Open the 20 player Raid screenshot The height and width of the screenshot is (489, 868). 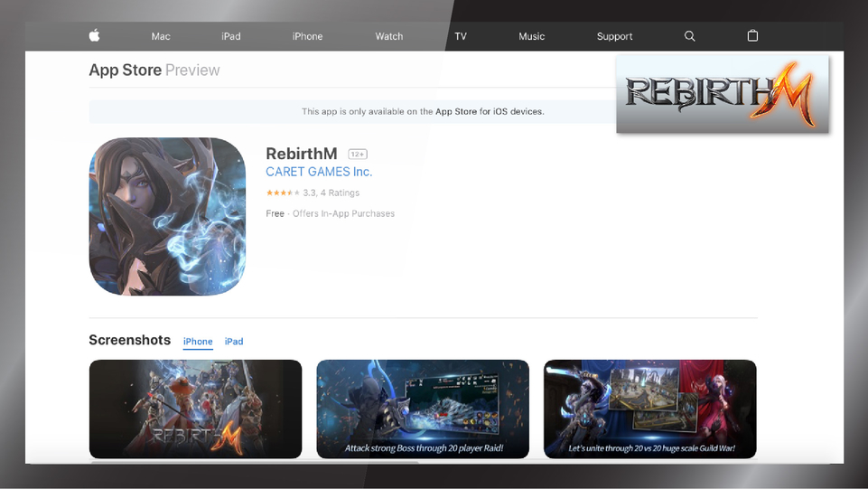pyautogui.click(x=423, y=409)
